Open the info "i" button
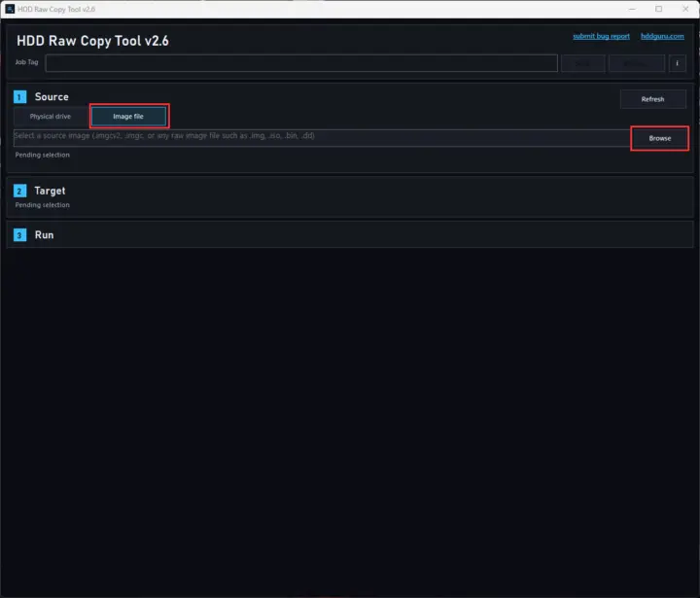This screenshot has width=700, height=598. [x=677, y=63]
